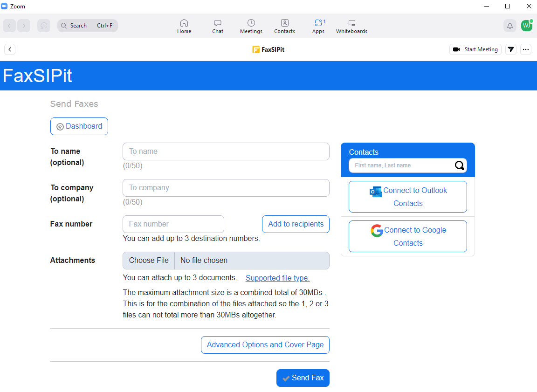Click the To name input field
Viewport: 537px width, 392px height.
(x=226, y=151)
